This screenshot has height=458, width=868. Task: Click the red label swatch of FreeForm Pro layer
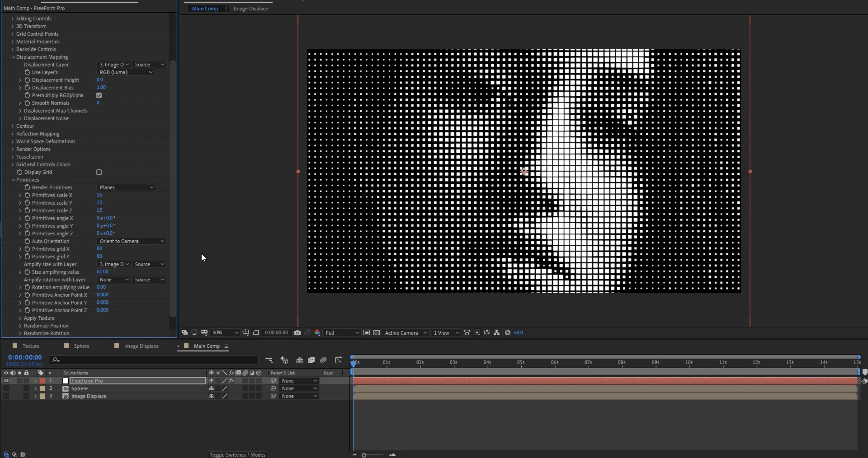click(42, 381)
